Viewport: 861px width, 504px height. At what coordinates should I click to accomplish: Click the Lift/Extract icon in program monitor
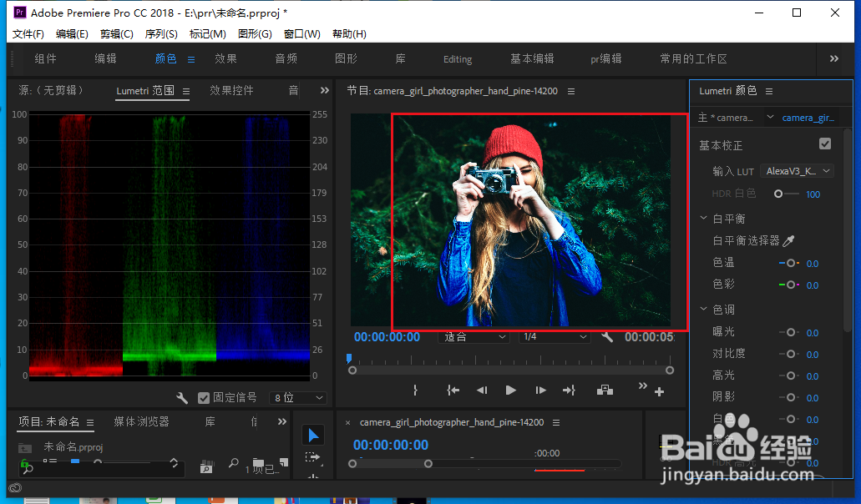pos(605,391)
